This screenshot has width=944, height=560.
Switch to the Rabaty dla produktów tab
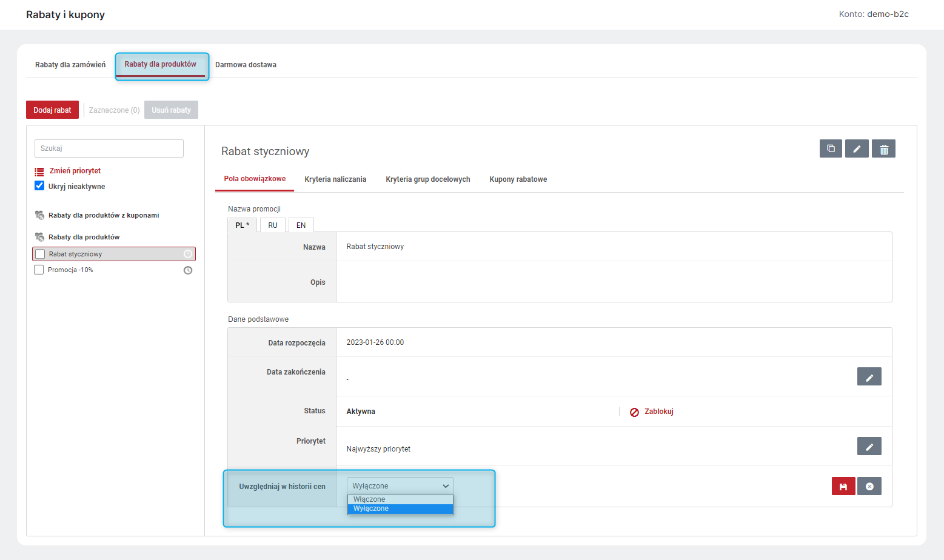coord(161,64)
